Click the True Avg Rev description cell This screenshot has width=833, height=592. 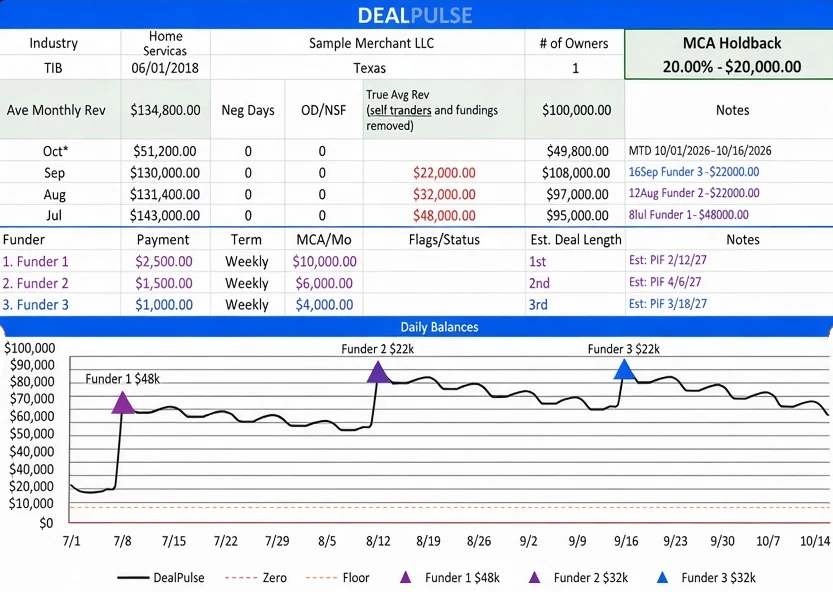click(444, 110)
